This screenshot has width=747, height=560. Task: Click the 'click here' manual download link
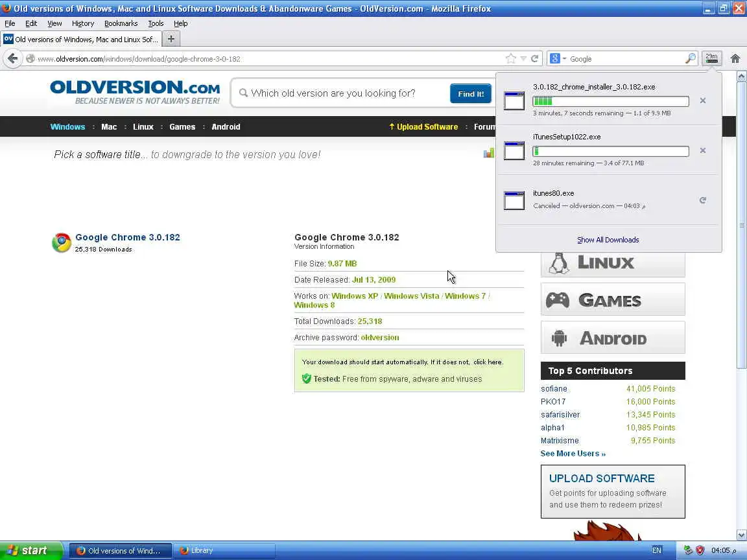tap(488, 362)
